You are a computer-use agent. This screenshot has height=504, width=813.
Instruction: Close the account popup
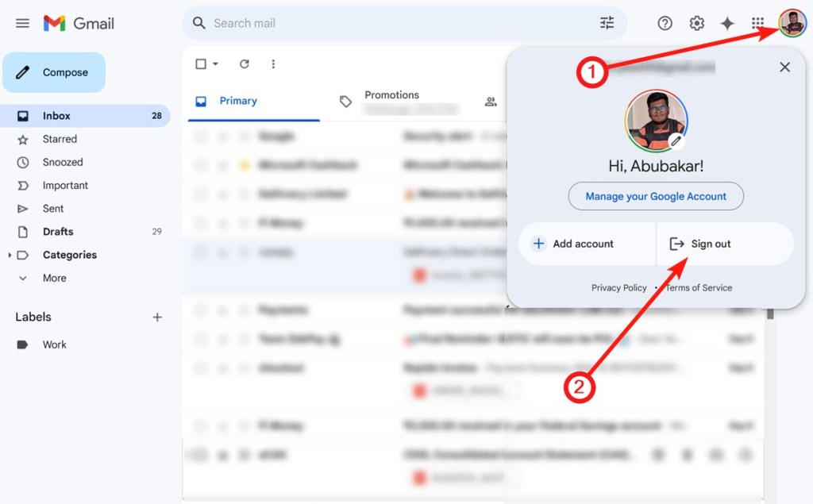pos(784,67)
